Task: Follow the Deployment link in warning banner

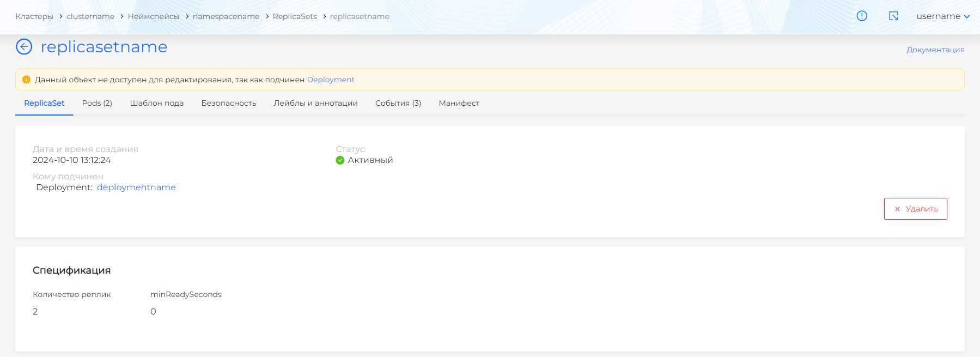Action: 331,80
